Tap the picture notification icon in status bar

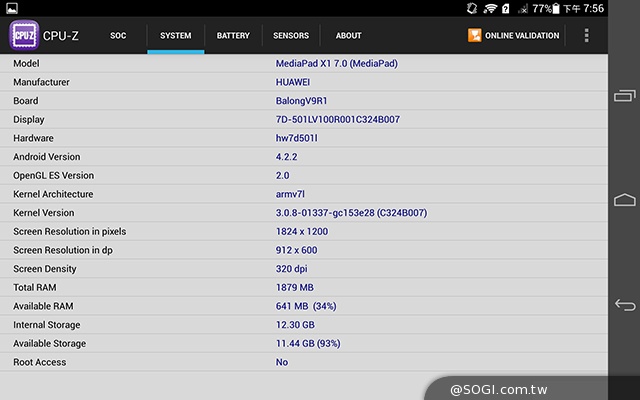[12, 8]
